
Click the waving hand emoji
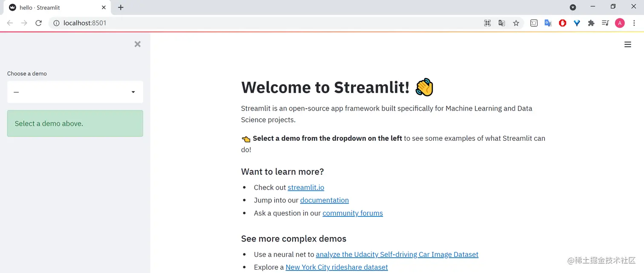coord(424,87)
